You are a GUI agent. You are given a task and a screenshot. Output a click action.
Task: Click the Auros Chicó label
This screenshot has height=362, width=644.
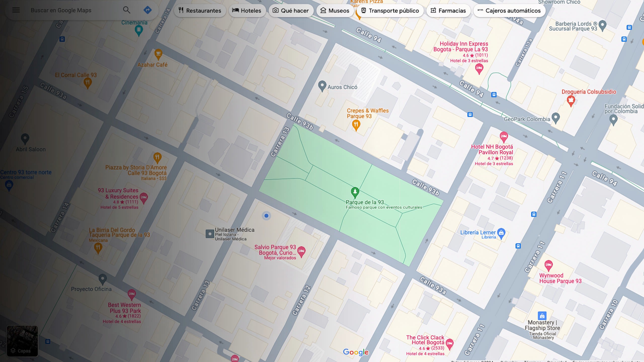[342, 87]
